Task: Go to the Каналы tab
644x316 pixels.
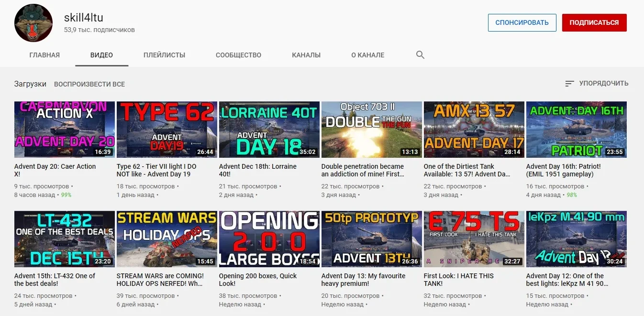Action: [306, 55]
